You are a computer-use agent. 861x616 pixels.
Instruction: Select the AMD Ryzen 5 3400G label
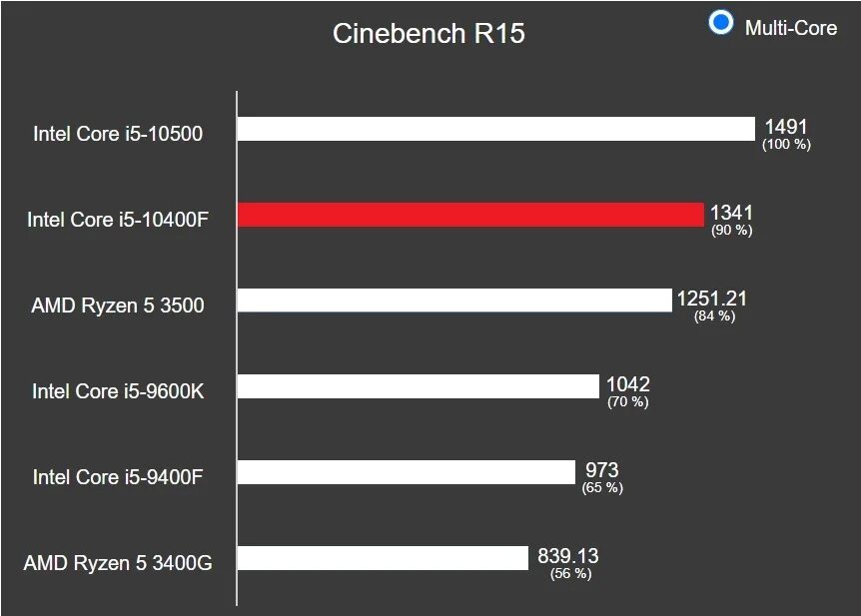point(118,563)
